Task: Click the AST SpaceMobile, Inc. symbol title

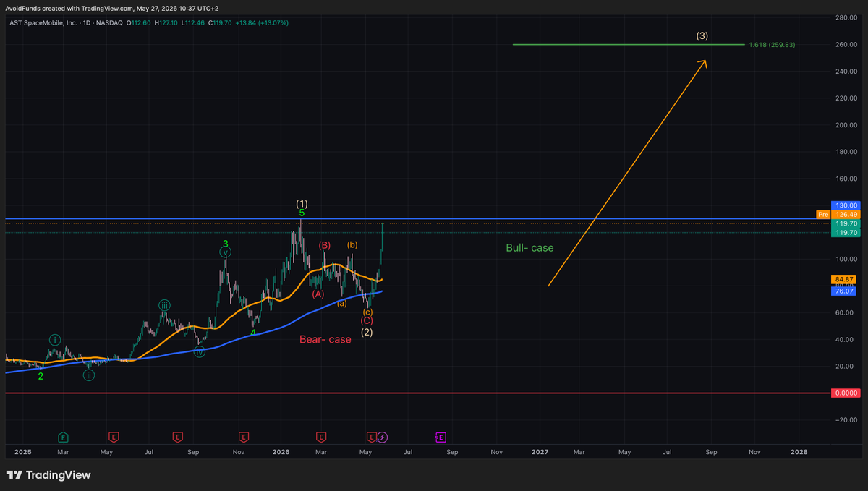Action: (43, 23)
